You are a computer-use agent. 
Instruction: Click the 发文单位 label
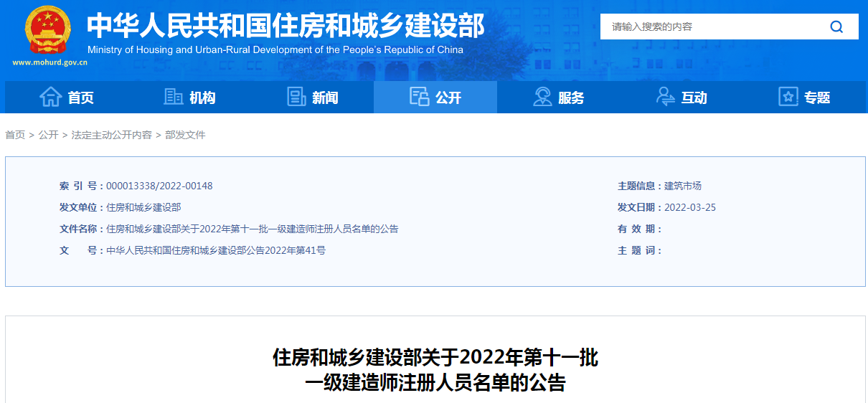(x=81, y=207)
